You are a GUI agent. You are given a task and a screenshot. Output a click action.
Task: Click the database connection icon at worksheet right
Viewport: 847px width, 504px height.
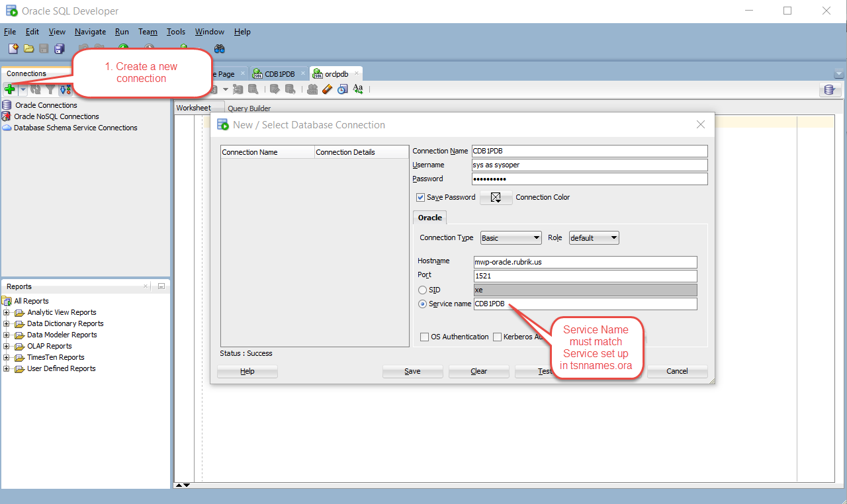tap(829, 90)
